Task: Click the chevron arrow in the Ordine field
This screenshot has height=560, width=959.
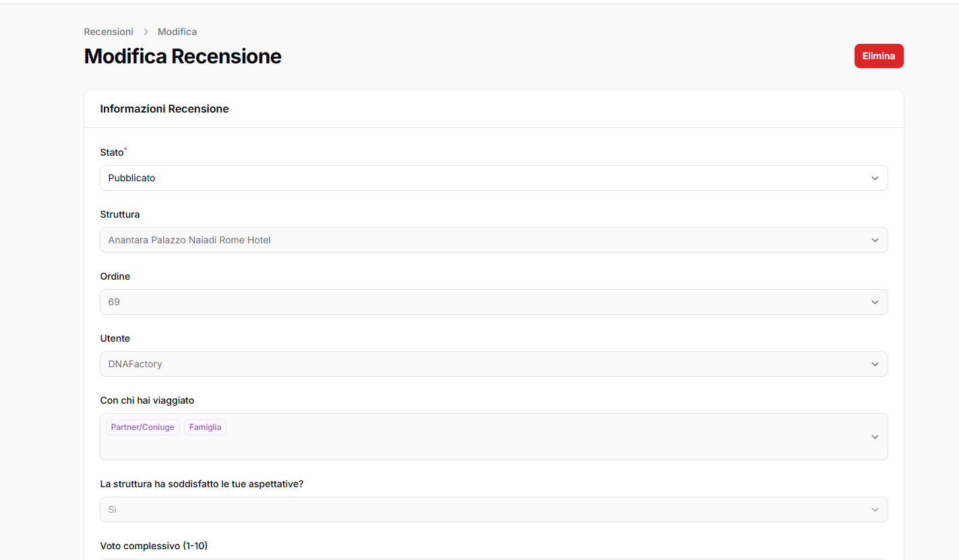Action: pos(875,303)
